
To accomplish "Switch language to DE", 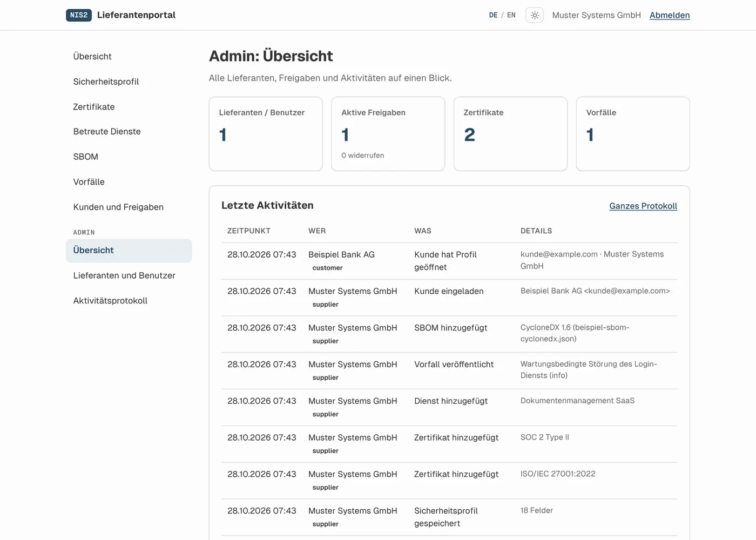I will (x=494, y=15).
